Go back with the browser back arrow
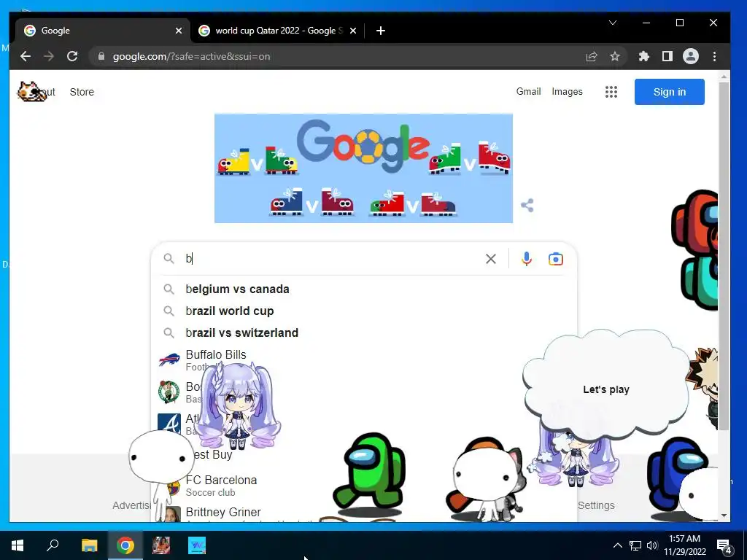 point(26,56)
